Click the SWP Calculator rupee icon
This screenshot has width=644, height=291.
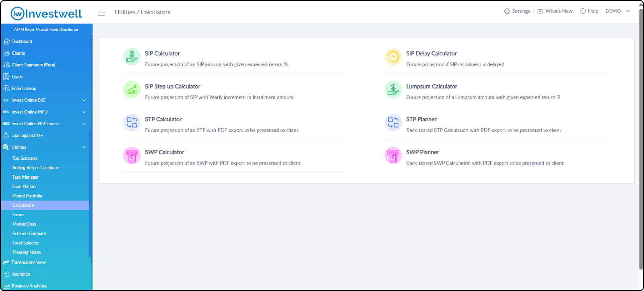(x=132, y=156)
